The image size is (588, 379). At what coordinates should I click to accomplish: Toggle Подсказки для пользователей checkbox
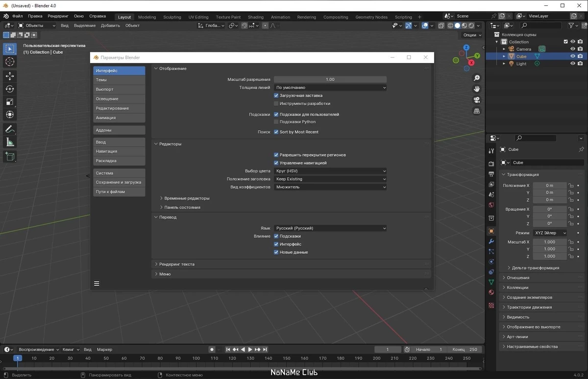[276, 114]
